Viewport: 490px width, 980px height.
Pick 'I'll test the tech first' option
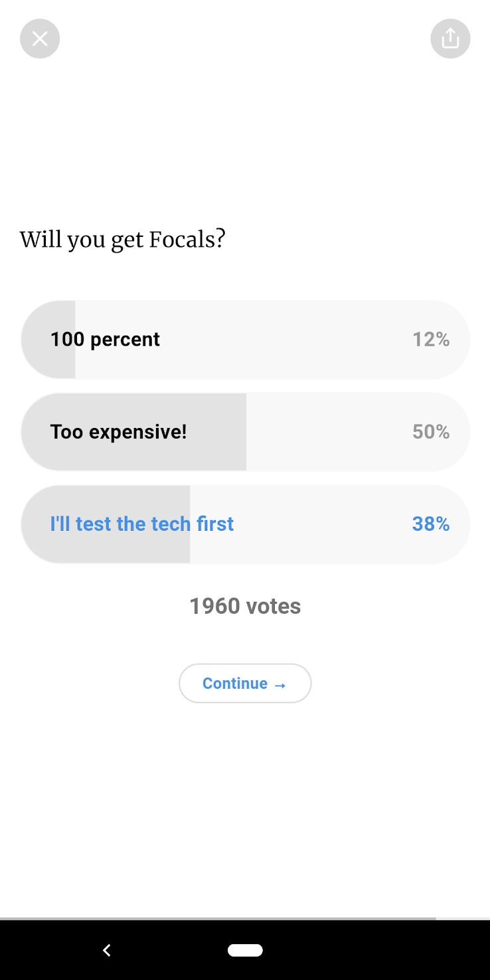(x=245, y=524)
